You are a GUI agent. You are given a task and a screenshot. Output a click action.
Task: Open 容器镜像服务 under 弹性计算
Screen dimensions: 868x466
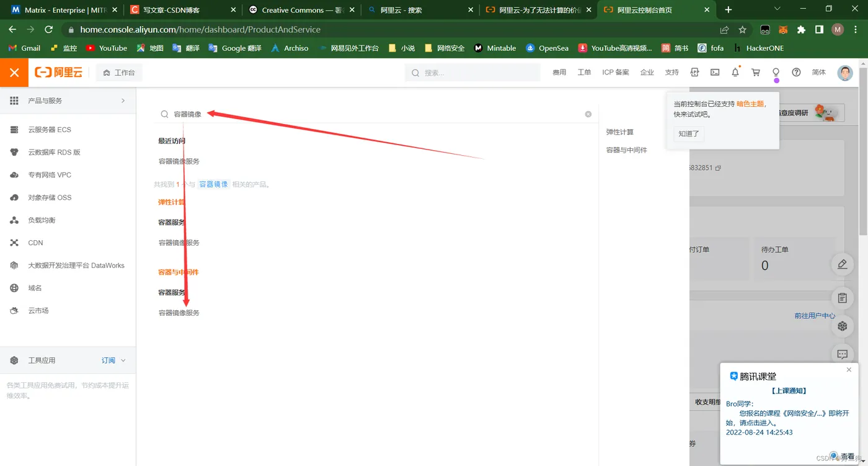[x=179, y=243]
